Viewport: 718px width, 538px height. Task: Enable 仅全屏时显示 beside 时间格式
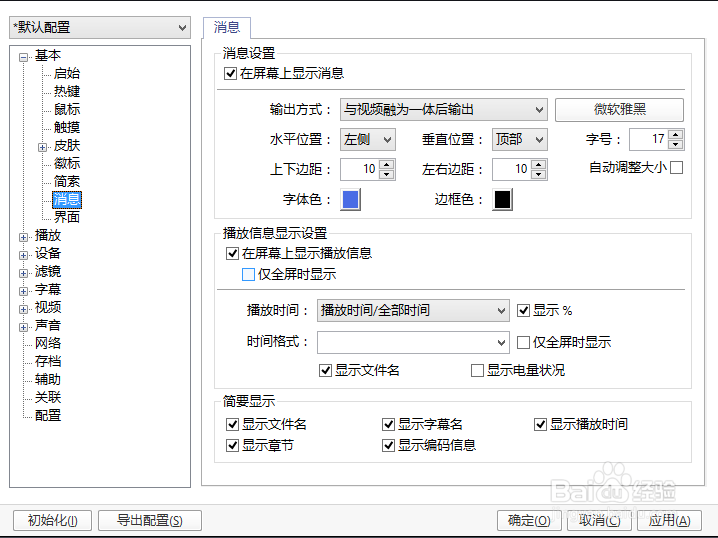coord(523,342)
